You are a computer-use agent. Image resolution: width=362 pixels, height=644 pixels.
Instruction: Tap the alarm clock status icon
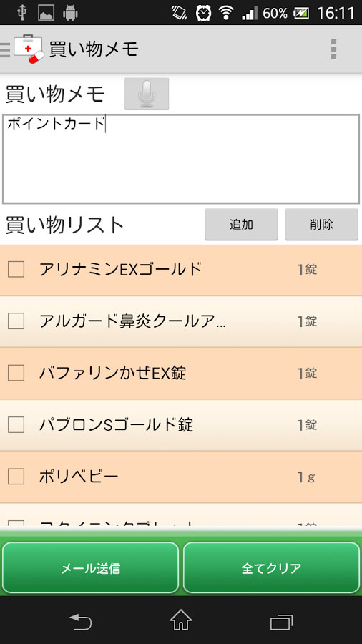coord(204,13)
